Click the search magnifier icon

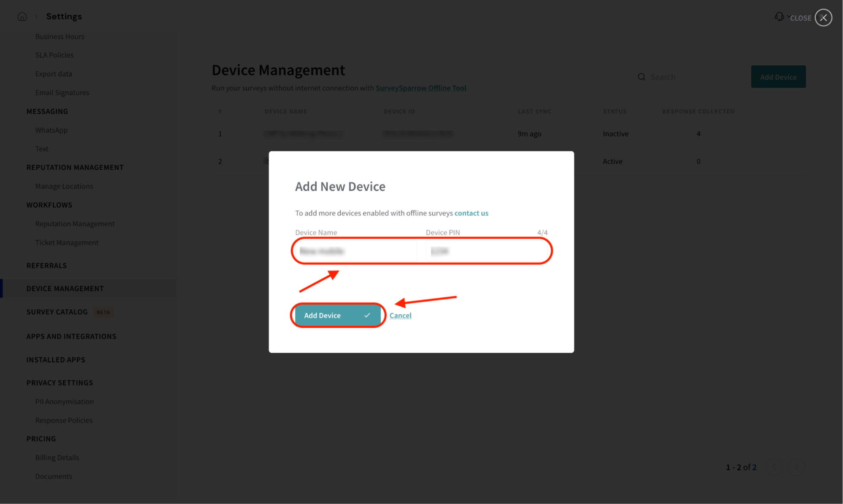pyautogui.click(x=641, y=77)
